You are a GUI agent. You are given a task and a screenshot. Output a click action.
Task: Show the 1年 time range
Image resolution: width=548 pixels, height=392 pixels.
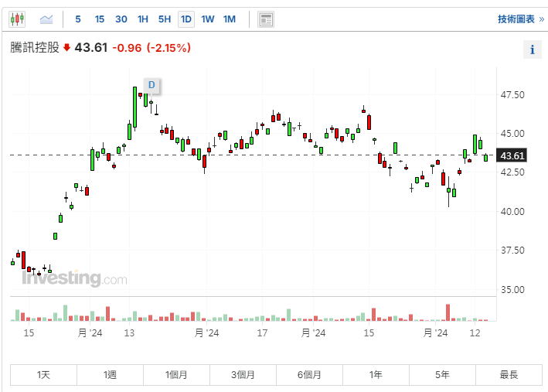pyautogui.click(x=376, y=375)
